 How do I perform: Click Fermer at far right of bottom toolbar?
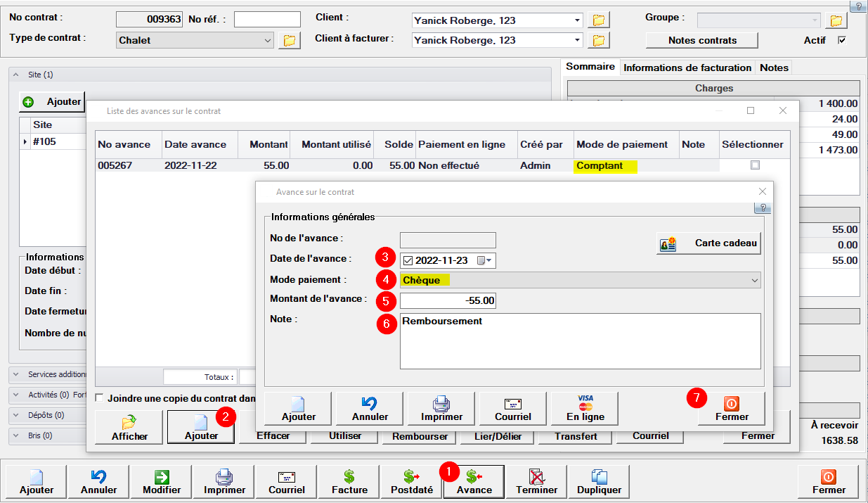pos(829,482)
